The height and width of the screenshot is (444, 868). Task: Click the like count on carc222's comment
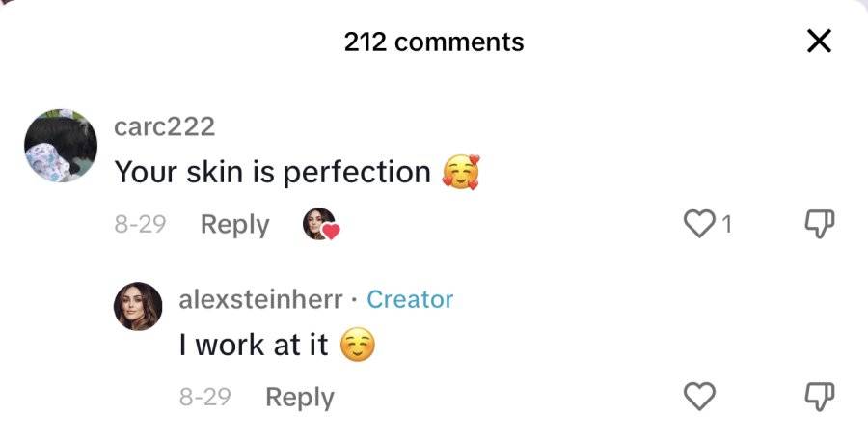pos(726,225)
